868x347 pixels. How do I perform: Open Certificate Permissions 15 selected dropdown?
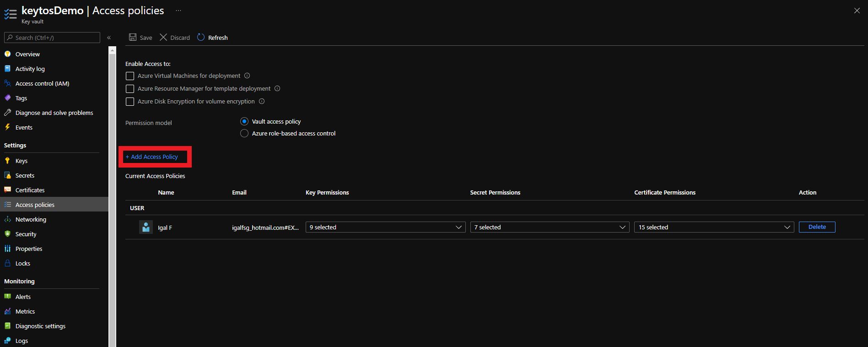point(714,227)
